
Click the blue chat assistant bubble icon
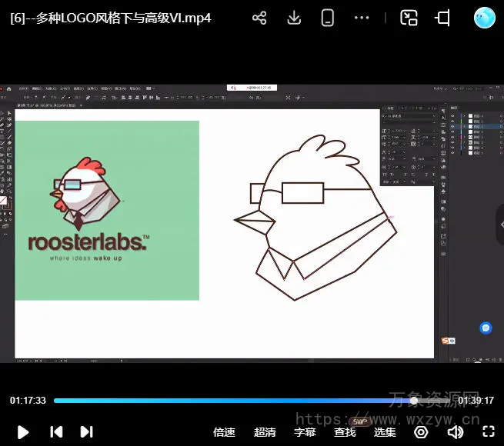point(486,328)
